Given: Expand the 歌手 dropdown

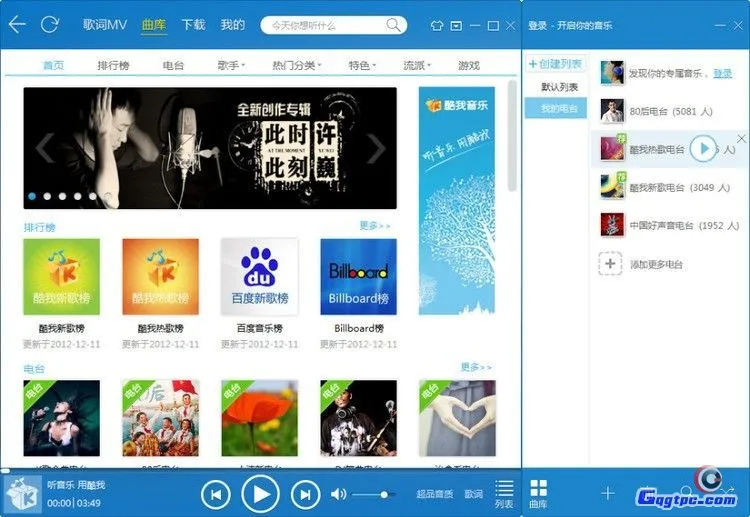Looking at the screenshot, I should 229,65.
